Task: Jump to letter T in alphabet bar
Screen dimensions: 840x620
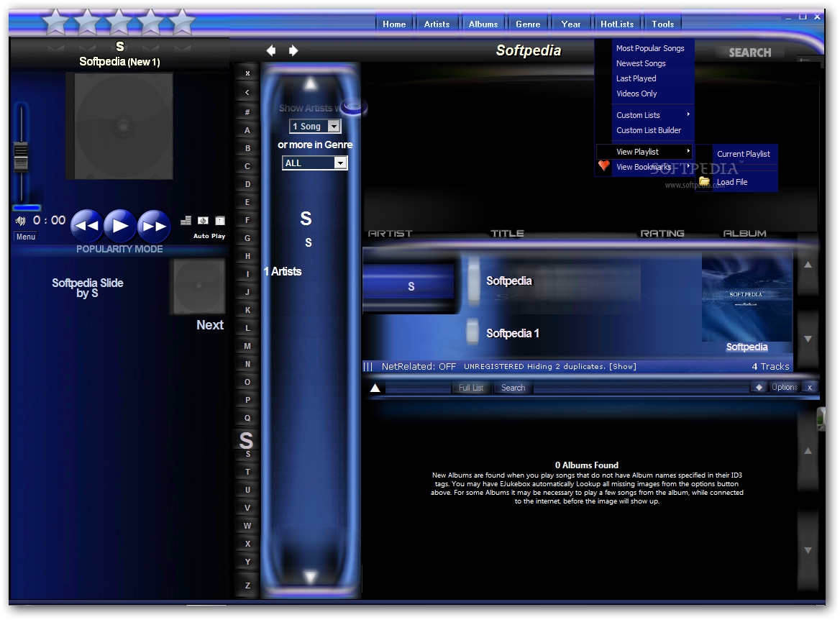Action: (x=247, y=472)
